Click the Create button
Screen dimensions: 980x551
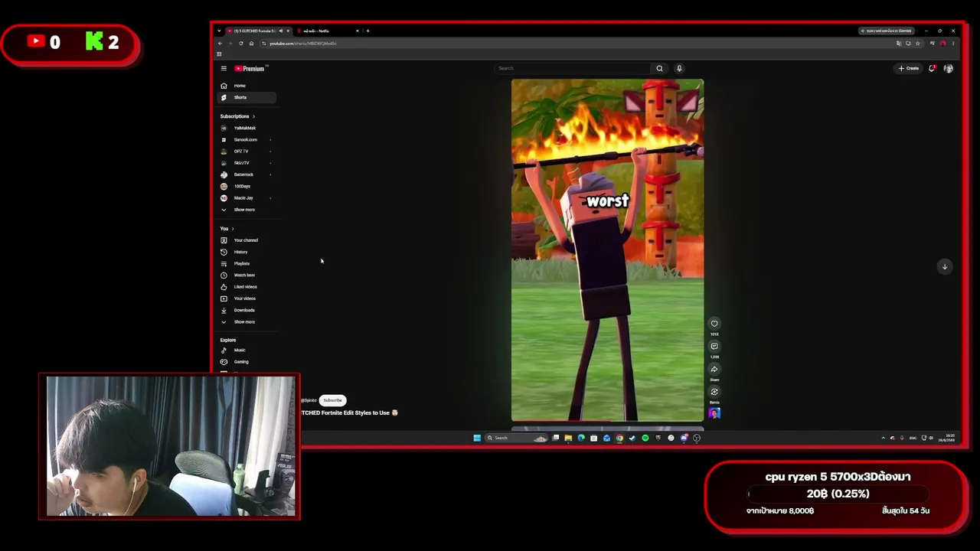910,68
